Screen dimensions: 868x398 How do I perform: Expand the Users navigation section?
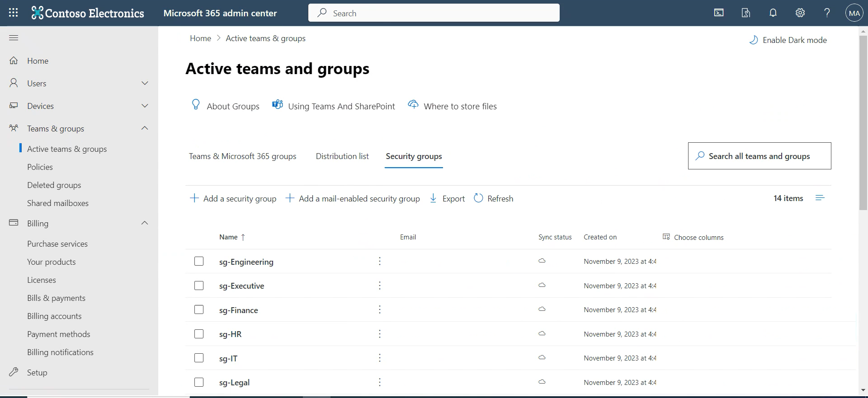pos(145,83)
